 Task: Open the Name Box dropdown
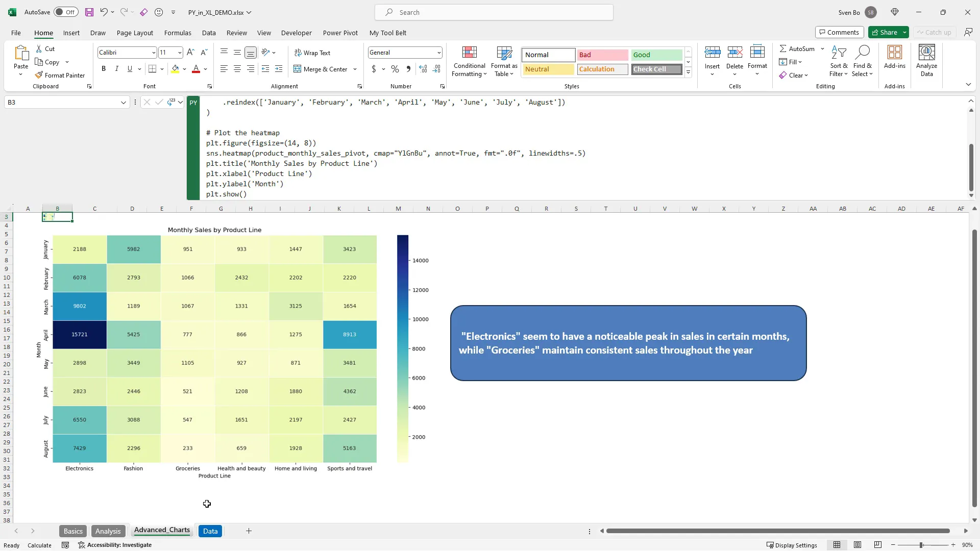click(124, 102)
